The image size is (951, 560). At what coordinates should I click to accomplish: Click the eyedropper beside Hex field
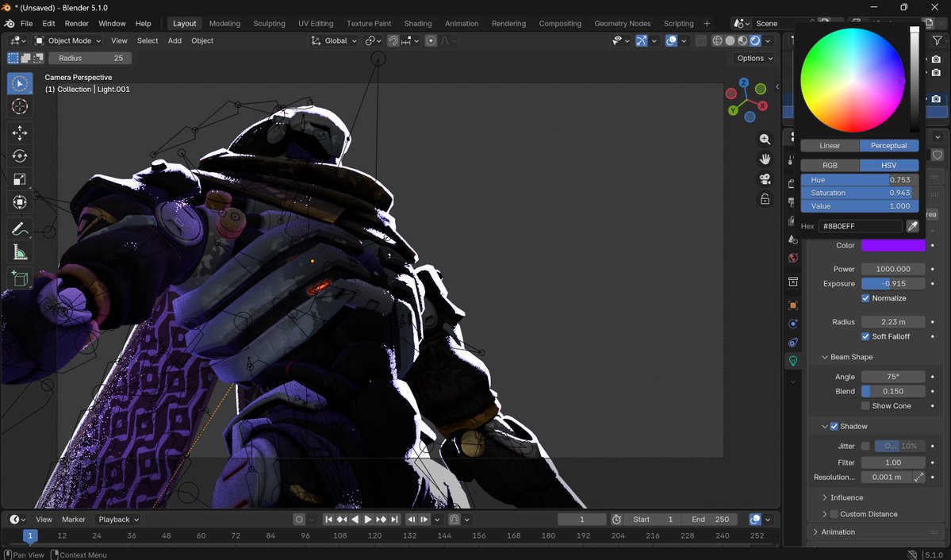(x=912, y=226)
